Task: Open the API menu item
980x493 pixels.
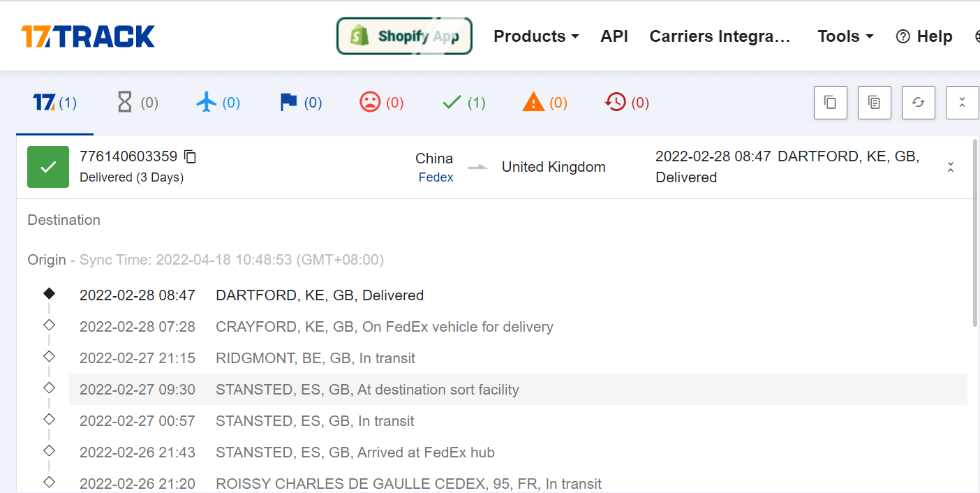Action: (x=614, y=36)
